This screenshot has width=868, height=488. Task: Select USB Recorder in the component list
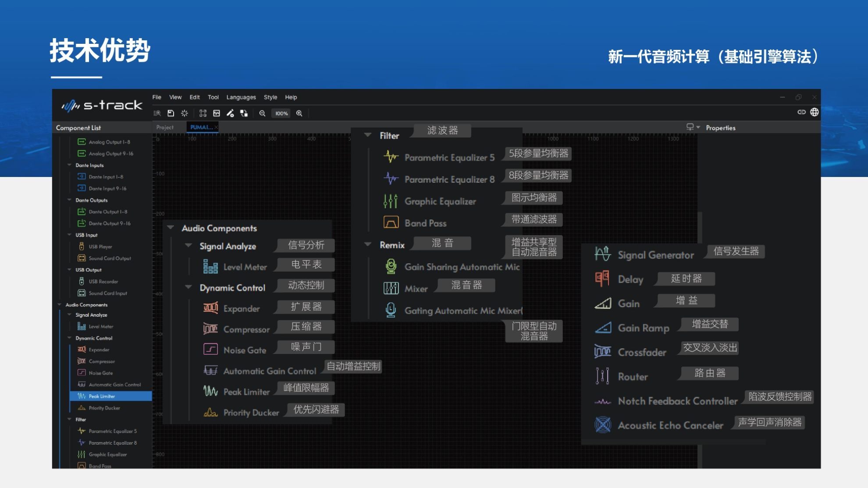click(x=102, y=281)
